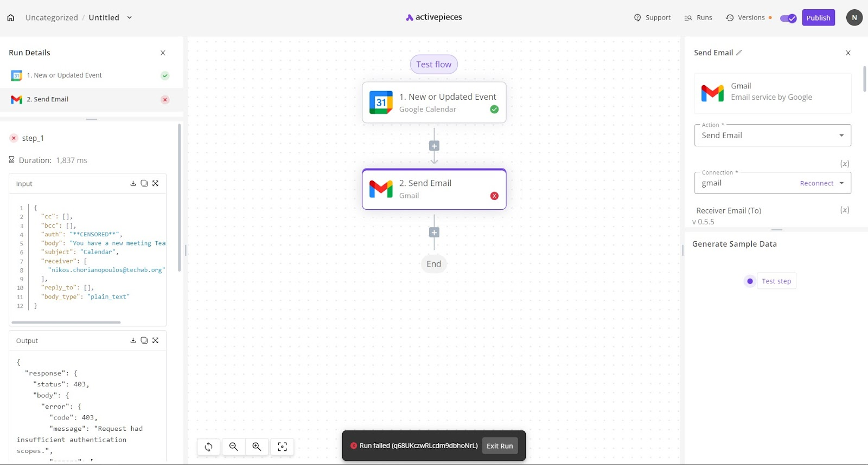Click the Run failed error icon in toast
The width and height of the screenshot is (868, 465).
click(354, 445)
